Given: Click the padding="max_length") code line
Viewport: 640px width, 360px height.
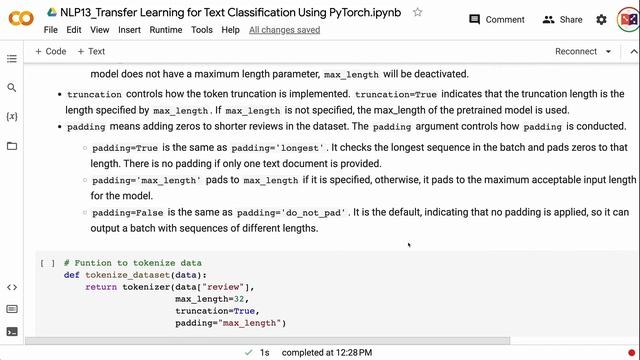Looking at the screenshot, I should pos(231,323).
